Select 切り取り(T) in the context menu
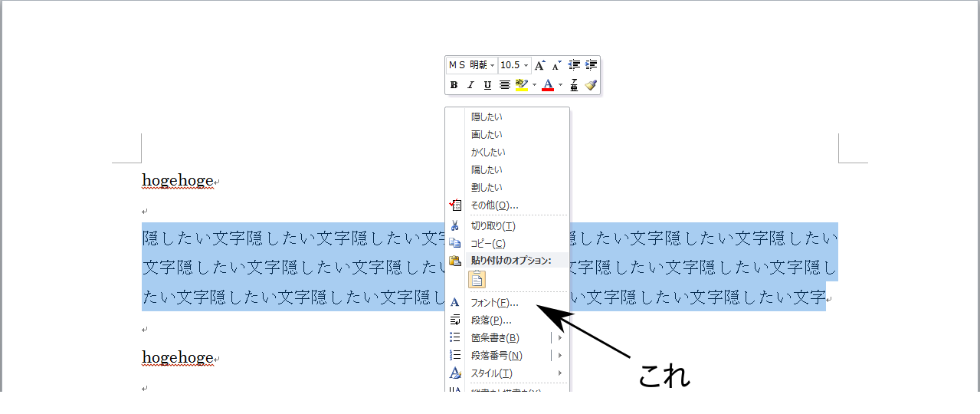 tap(493, 226)
